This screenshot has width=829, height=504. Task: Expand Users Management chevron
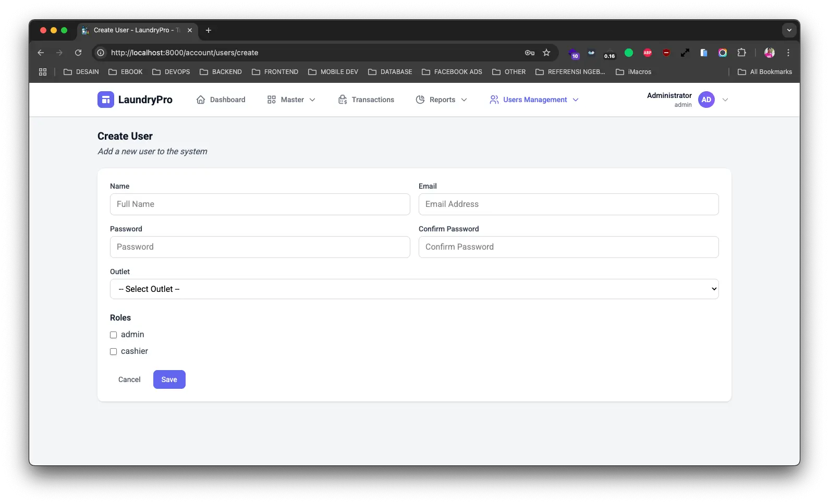click(x=576, y=100)
